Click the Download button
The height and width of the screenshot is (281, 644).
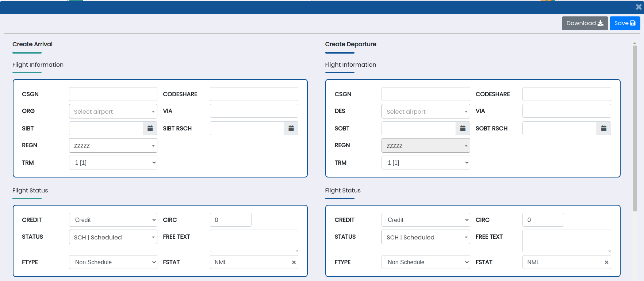[584, 23]
